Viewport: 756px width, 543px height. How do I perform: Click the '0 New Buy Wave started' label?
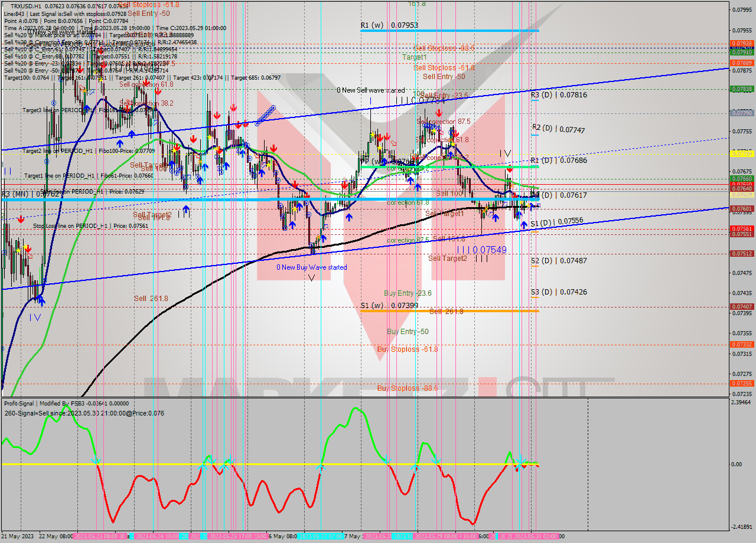pyautogui.click(x=312, y=267)
